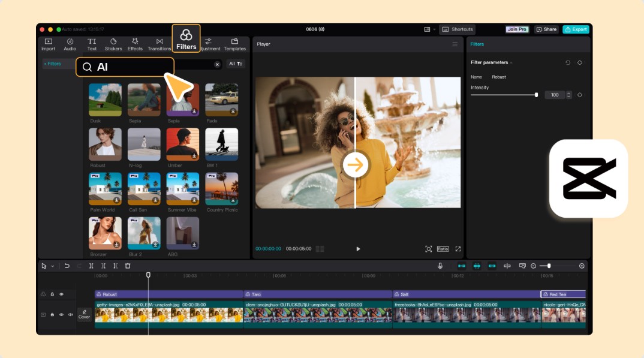Click the microphone record voiceover icon

[x=440, y=266]
